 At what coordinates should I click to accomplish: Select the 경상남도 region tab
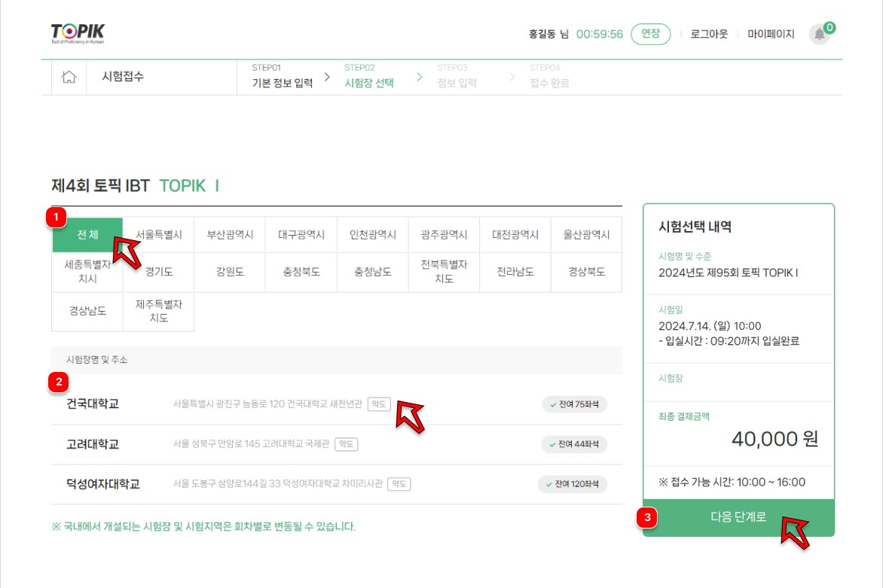click(87, 311)
